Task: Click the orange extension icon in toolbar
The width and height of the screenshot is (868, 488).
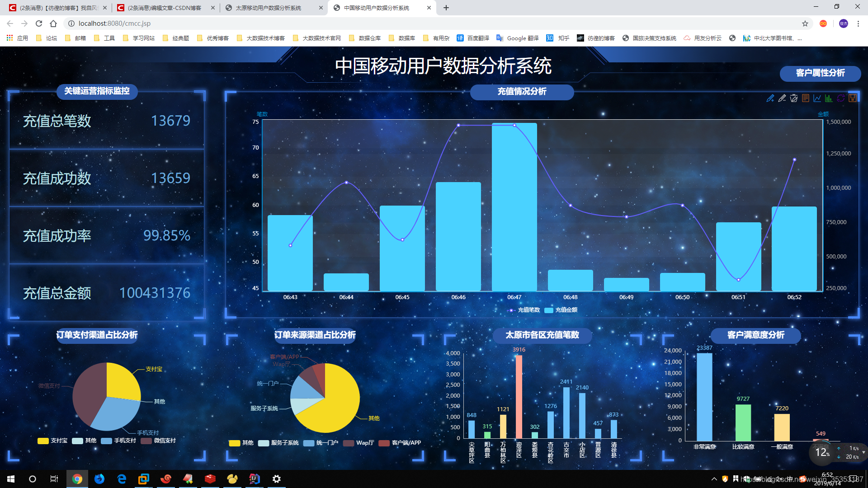Action: click(x=823, y=23)
